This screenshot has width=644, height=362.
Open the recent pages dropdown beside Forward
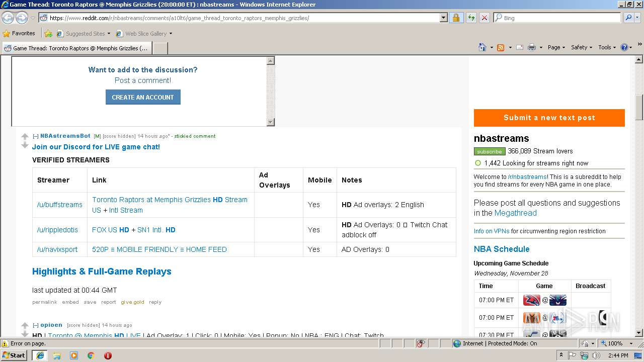pyautogui.click(x=33, y=18)
